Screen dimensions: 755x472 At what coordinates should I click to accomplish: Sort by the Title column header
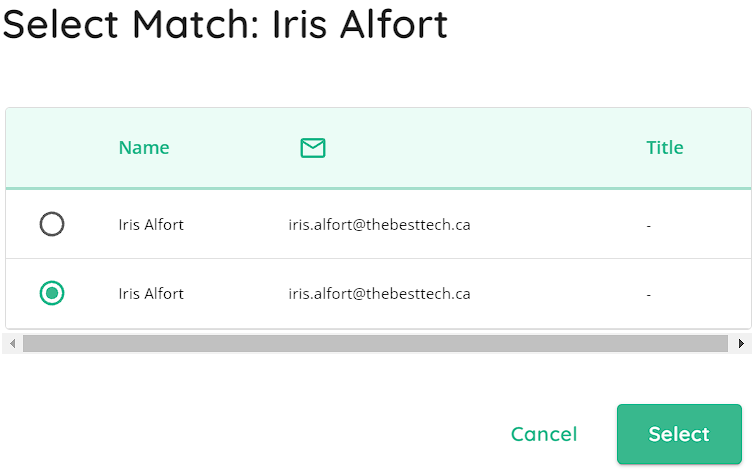[x=664, y=147]
